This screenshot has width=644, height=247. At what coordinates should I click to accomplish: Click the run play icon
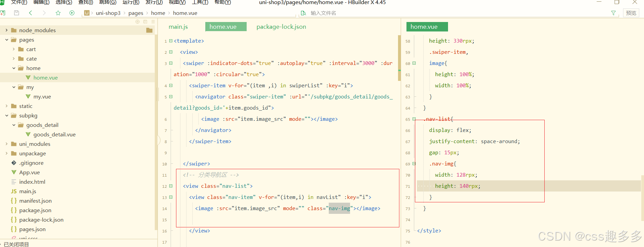(72, 13)
